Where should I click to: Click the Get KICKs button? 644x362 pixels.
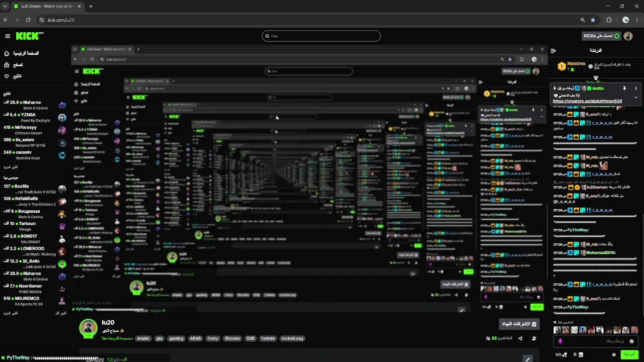(x=601, y=36)
